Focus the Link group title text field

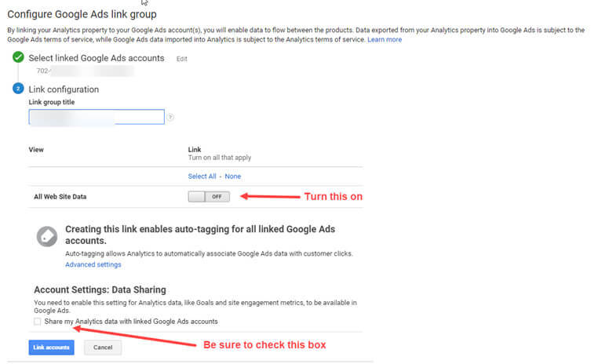pos(97,118)
